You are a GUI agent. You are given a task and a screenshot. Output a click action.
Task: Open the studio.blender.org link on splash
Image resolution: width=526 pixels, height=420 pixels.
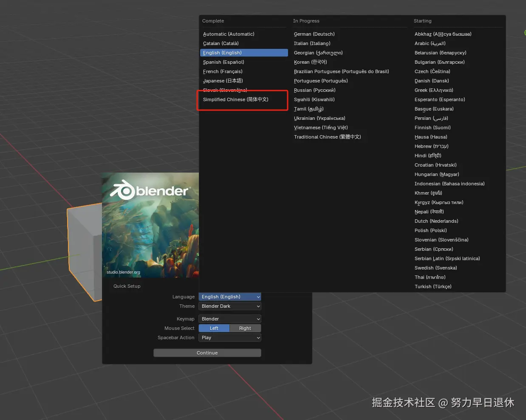click(123, 272)
